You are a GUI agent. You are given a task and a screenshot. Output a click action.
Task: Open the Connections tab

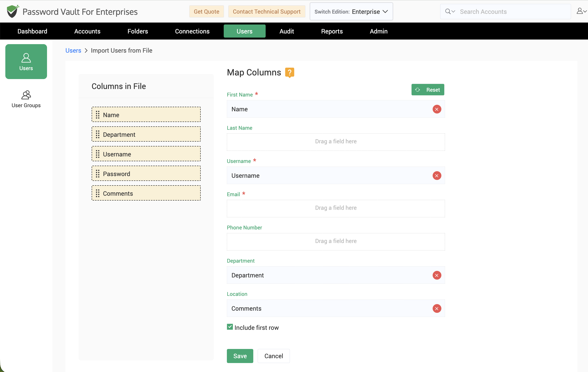[x=192, y=31]
